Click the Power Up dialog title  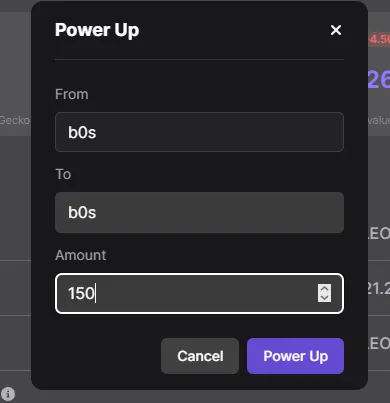click(x=97, y=30)
